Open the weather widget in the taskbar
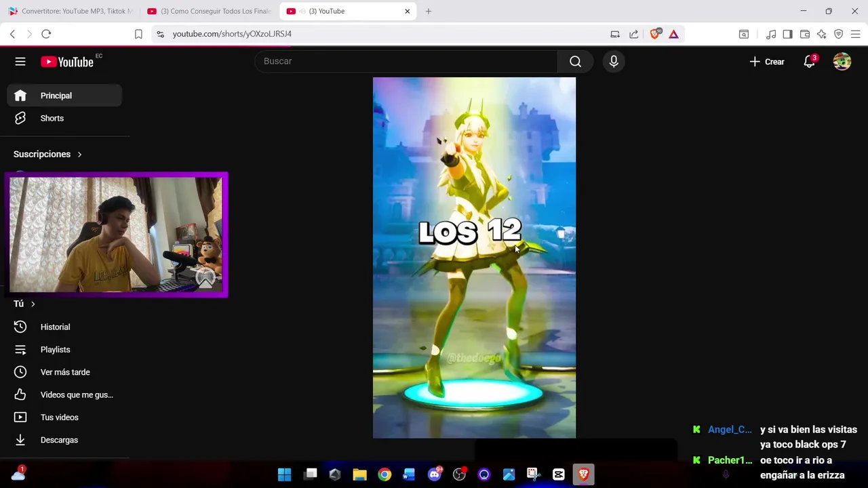 click(x=18, y=474)
